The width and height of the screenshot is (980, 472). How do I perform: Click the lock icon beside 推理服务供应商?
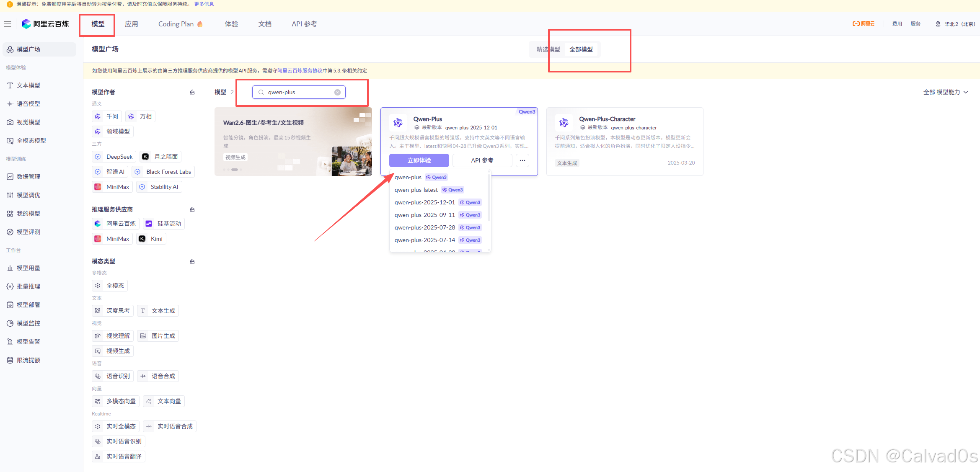tap(192, 209)
